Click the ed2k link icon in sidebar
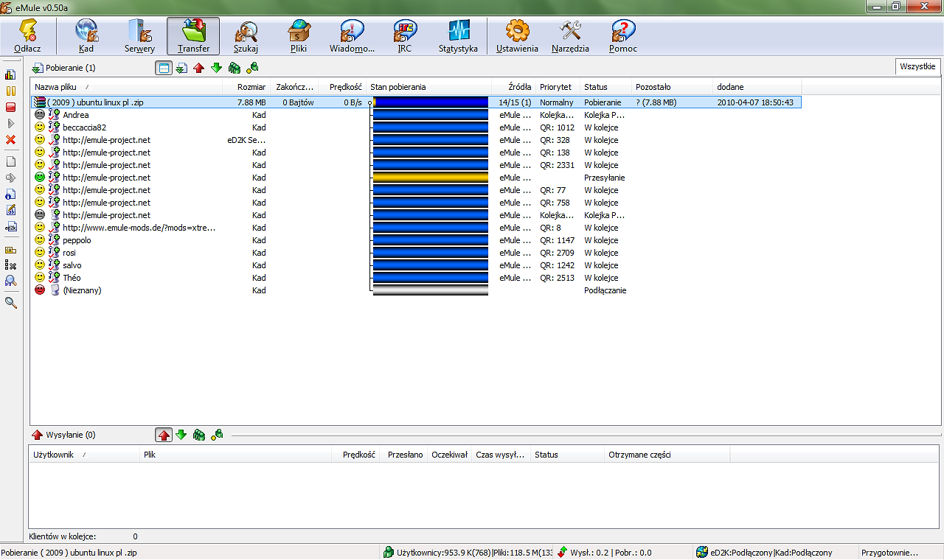Screen dimensions: 944x560 pyautogui.click(x=11, y=228)
